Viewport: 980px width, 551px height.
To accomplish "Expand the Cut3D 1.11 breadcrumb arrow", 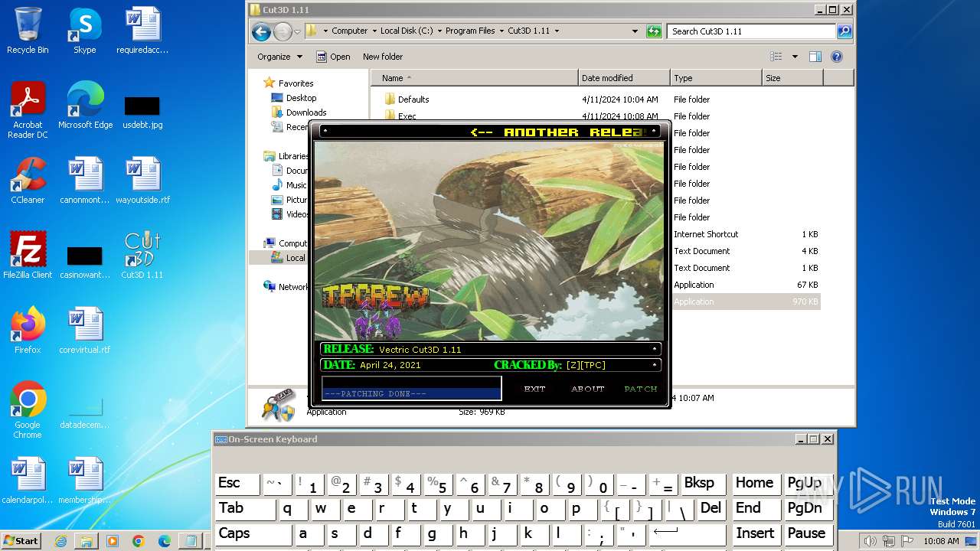I will pyautogui.click(x=557, y=31).
